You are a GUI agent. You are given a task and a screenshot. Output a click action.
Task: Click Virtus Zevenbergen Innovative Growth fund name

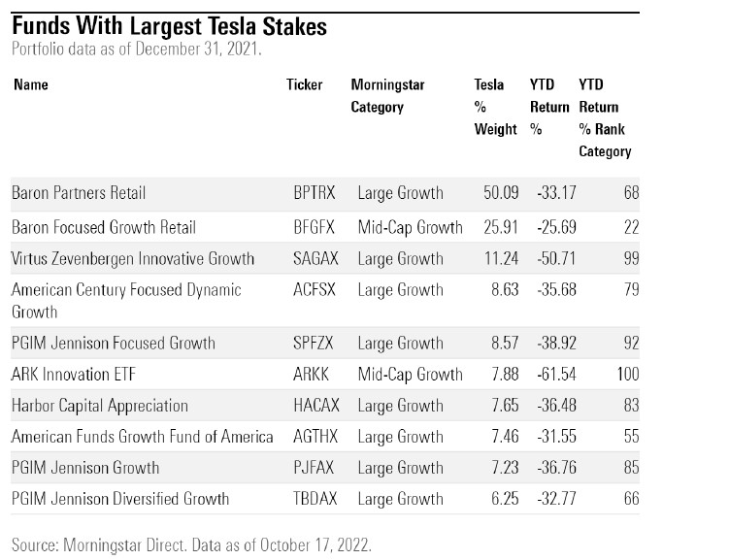[x=133, y=258]
